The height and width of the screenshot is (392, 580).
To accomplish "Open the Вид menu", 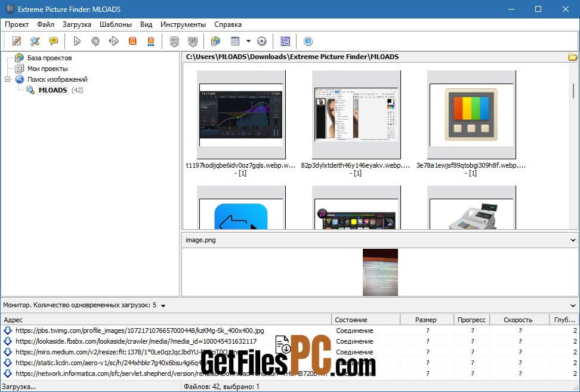I will (x=146, y=24).
